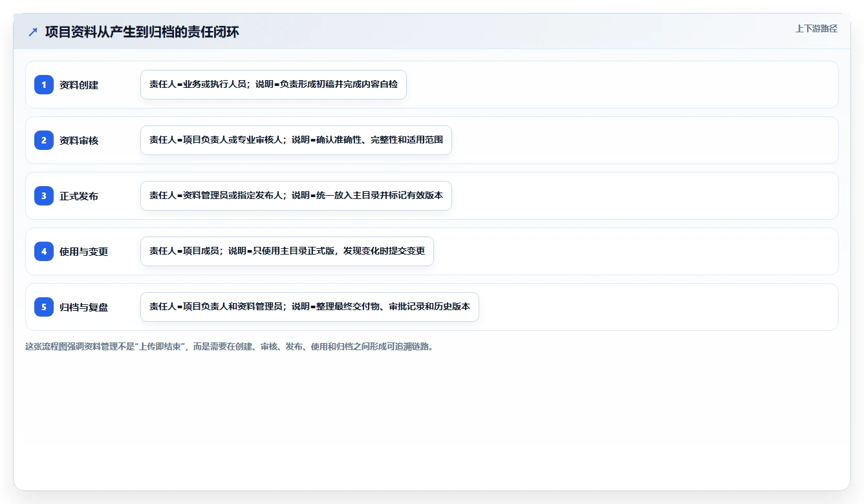Click the arrow icon beside the title
This screenshot has width=864, height=504.
click(33, 32)
